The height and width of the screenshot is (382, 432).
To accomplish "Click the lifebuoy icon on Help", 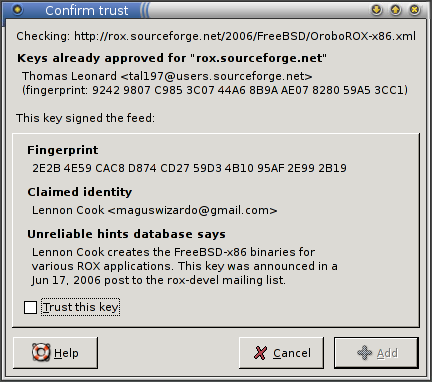I will click(x=41, y=352).
